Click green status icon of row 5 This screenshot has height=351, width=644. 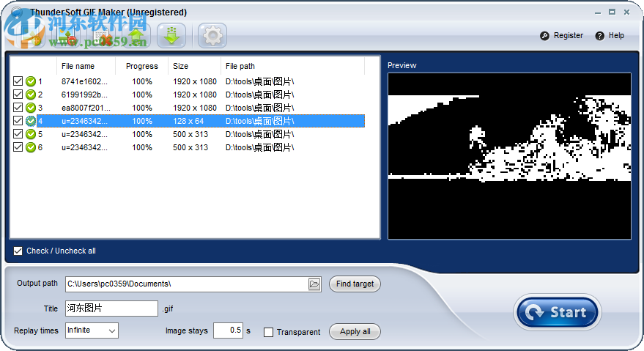click(x=30, y=134)
